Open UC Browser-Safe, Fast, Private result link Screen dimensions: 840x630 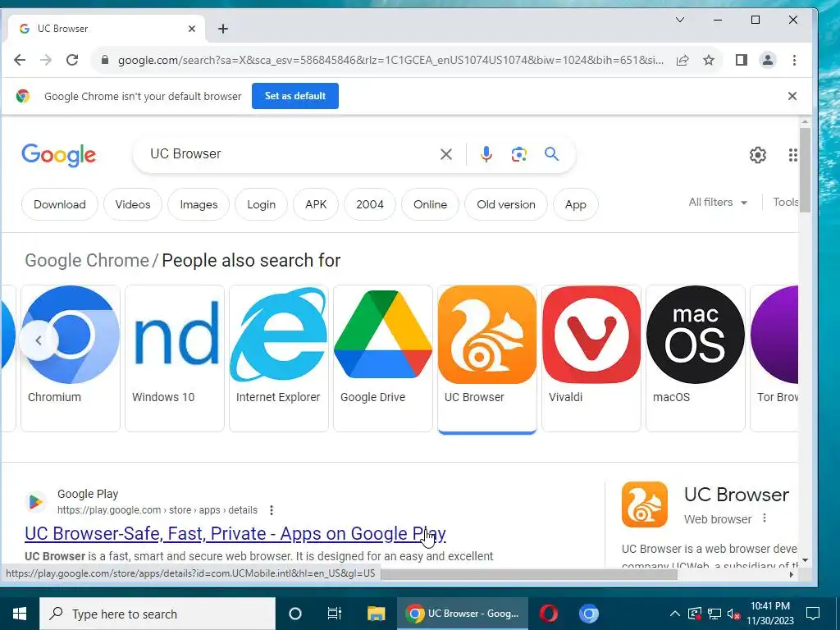pos(235,533)
